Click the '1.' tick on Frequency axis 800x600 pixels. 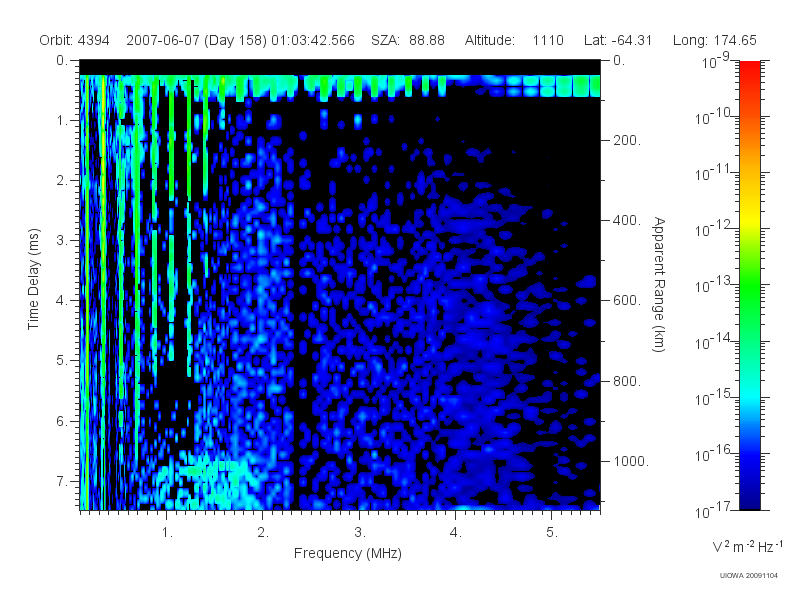167,533
